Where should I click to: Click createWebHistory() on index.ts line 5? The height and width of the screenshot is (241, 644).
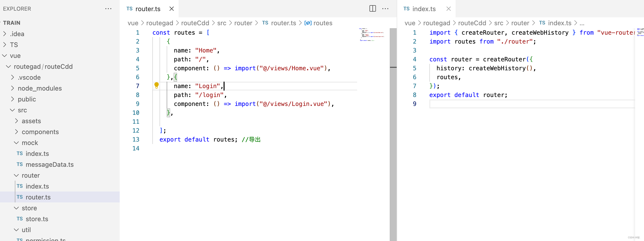point(501,68)
